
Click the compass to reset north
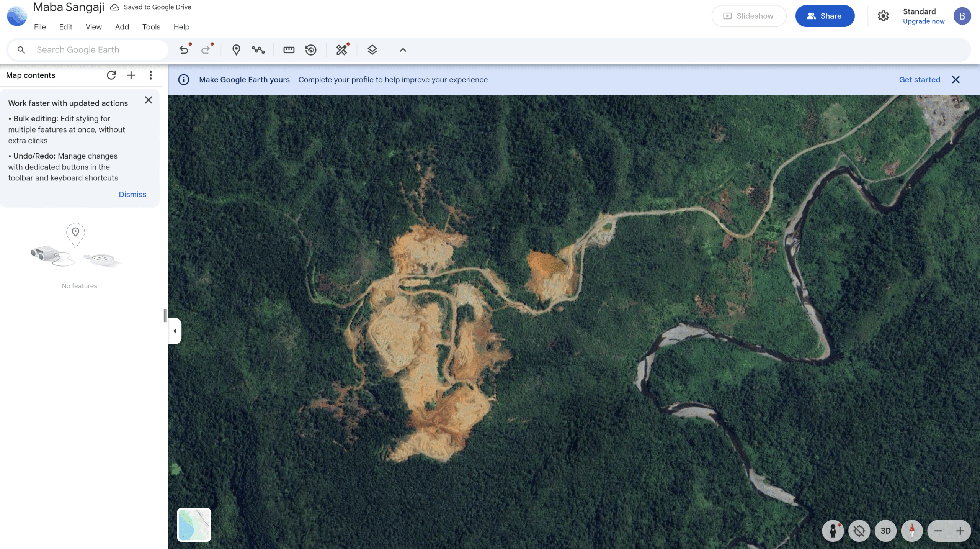coord(912,531)
